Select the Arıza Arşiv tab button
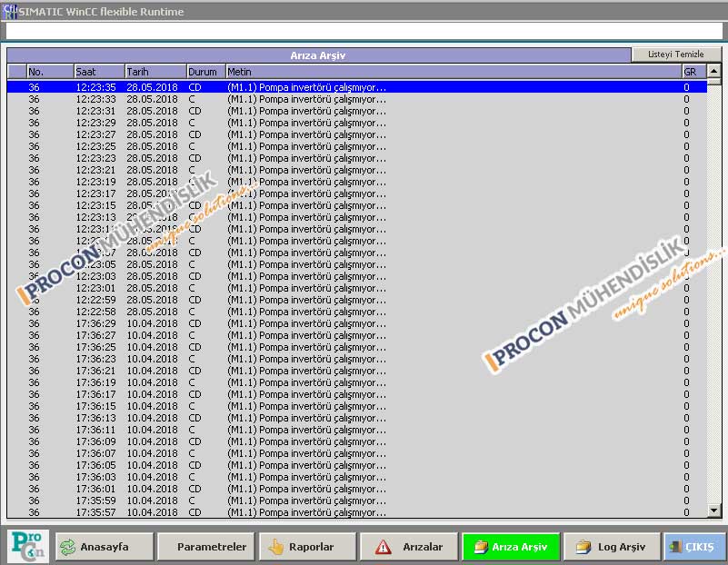Image resolution: width=728 pixels, height=565 pixels. point(511,547)
